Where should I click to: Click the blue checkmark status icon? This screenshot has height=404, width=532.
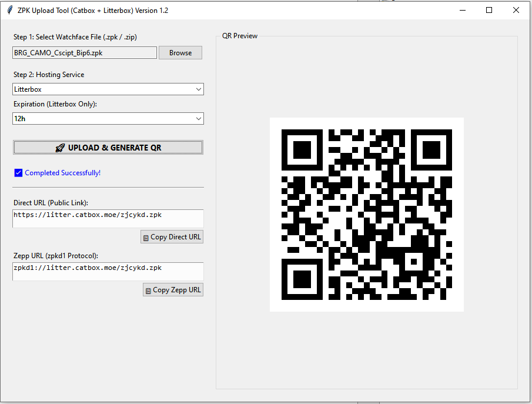tap(18, 173)
